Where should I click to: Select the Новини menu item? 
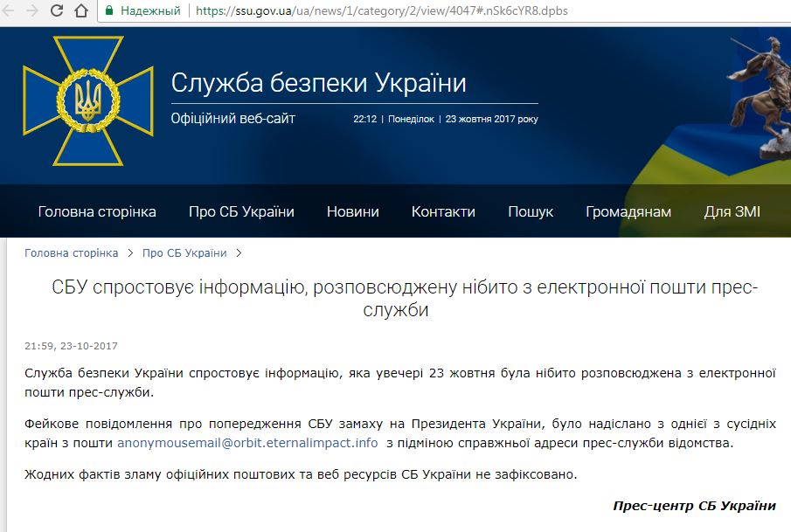click(353, 211)
